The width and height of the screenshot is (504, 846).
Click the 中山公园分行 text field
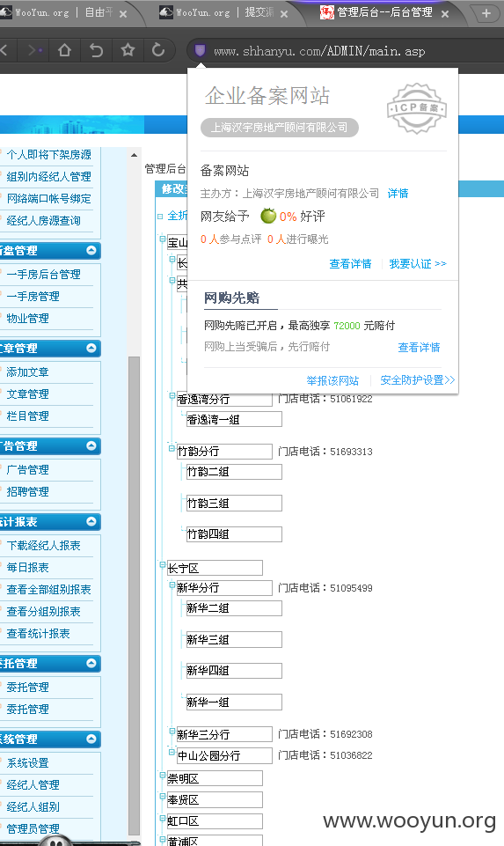(x=224, y=755)
